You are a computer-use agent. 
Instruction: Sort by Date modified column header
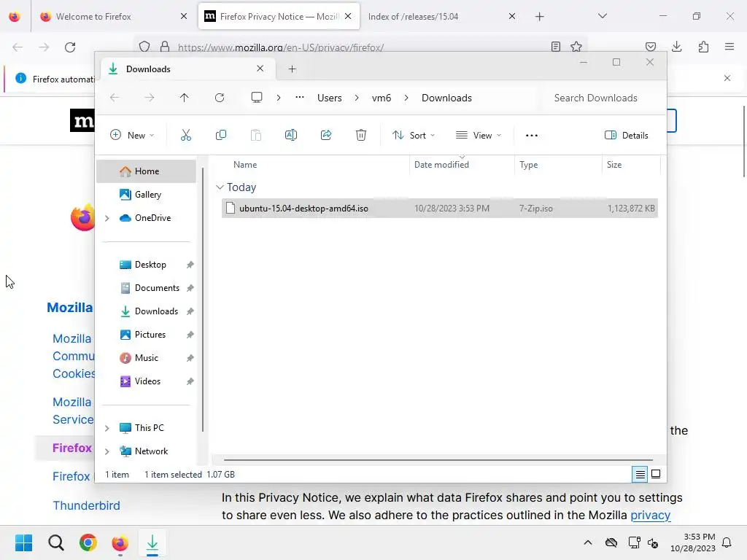(441, 165)
